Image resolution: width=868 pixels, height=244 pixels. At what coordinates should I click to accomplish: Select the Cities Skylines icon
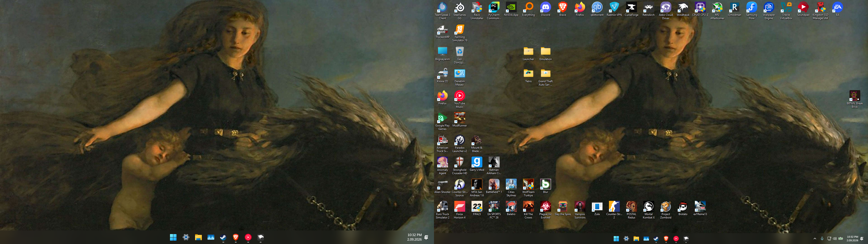pyautogui.click(x=511, y=188)
